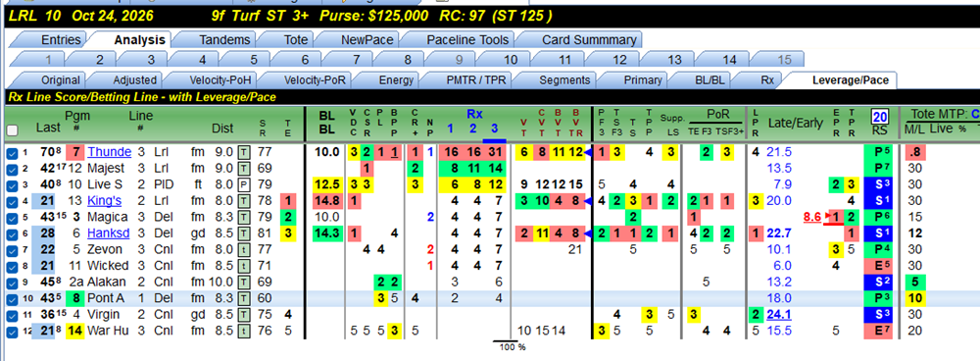Screen dimensions: 980x361
Task: Uncheck the checkbox for row 1 Thunde
Action: coord(12,153)
